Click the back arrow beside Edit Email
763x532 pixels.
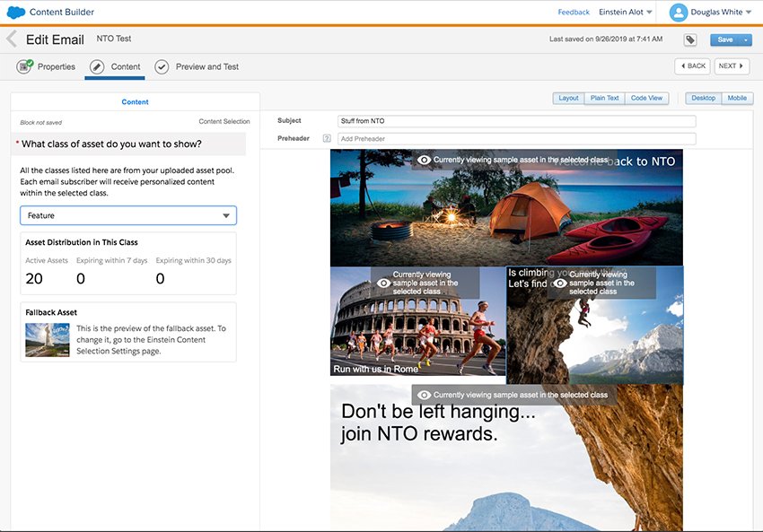point(11,39)
